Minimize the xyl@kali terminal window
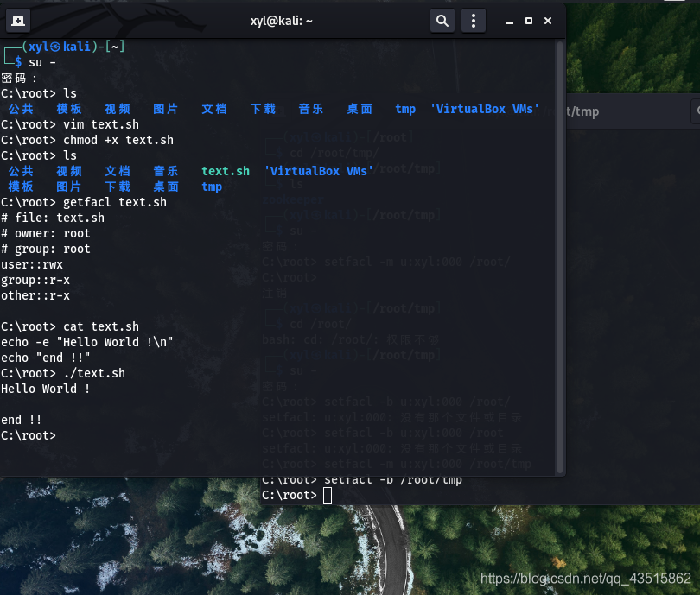Viewport: 700px width, 595px height. (x=509, y=21)
